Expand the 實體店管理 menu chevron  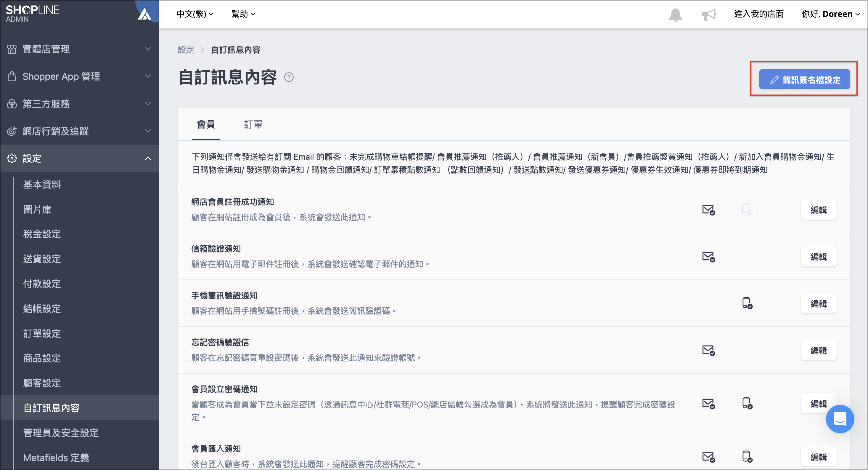click(148, 49)
